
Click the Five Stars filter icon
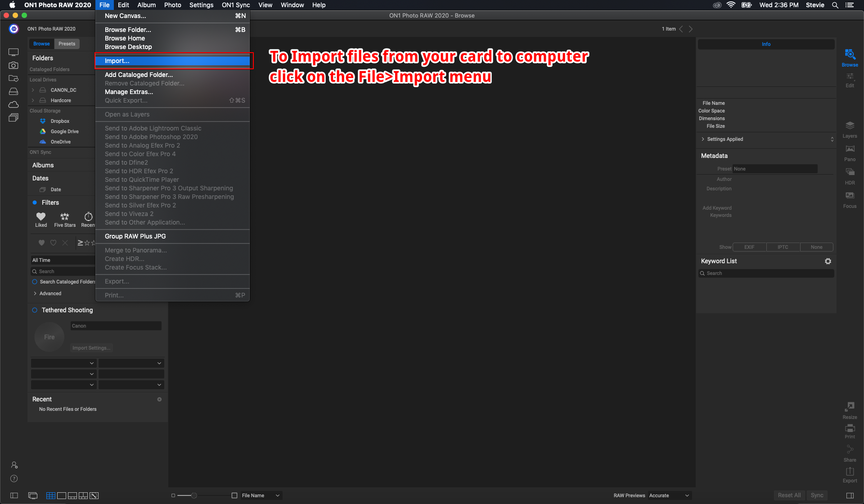[65, 217]
